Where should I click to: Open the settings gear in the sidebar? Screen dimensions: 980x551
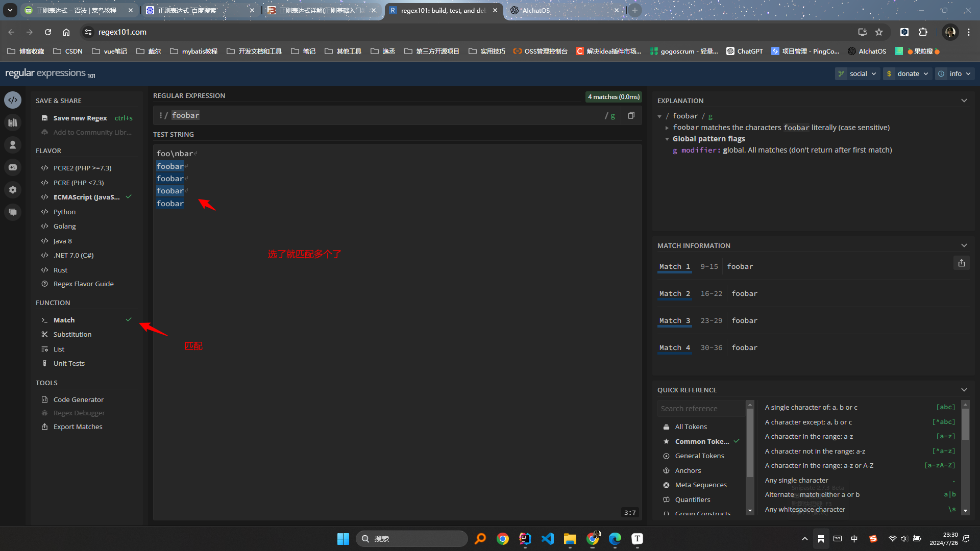point(13,190)
